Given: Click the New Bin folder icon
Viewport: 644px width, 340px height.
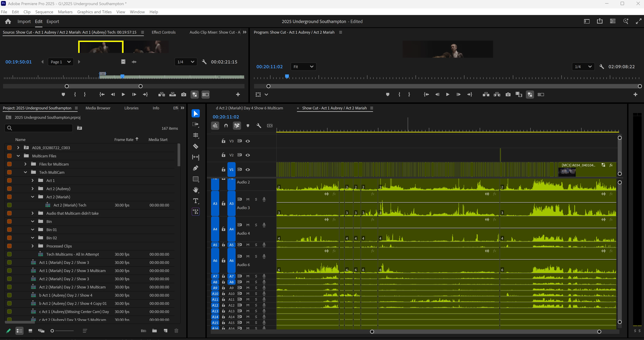Looking at the screenshot, I should tap(155, 331).
